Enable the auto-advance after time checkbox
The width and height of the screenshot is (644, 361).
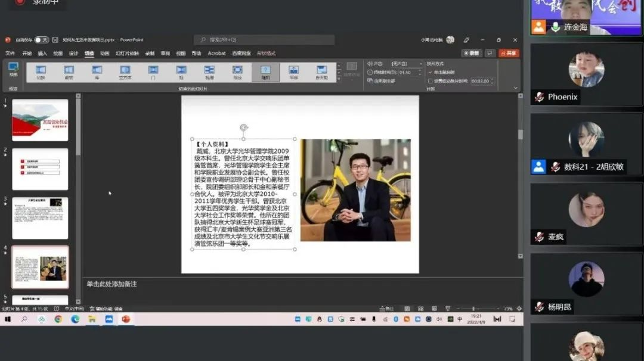[431, 81]
